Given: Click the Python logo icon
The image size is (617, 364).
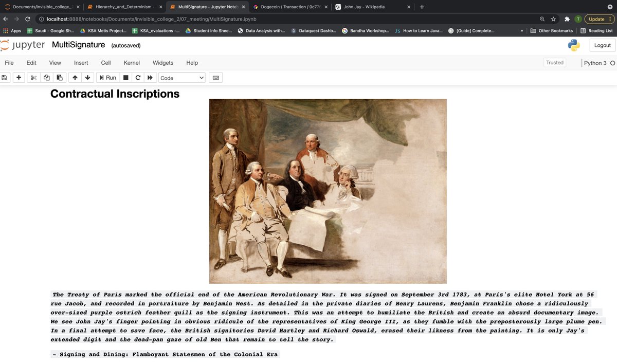Looking at the screenshot, I should click(574, 45).
